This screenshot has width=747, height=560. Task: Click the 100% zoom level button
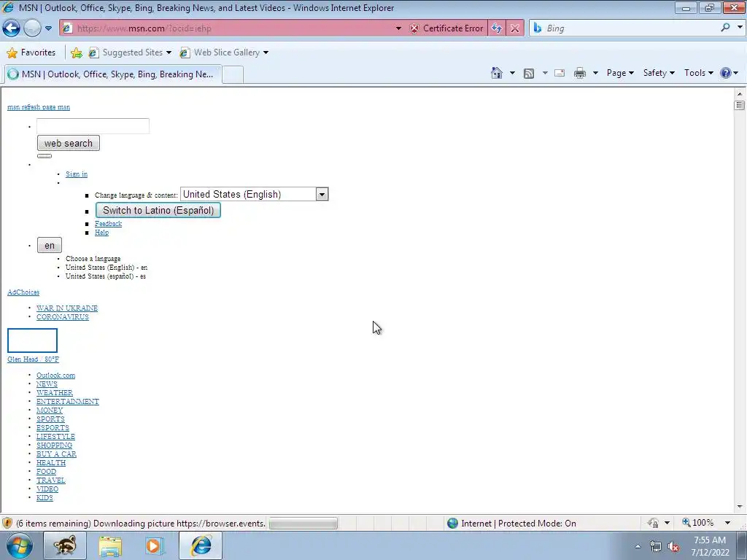pos(697,523)
